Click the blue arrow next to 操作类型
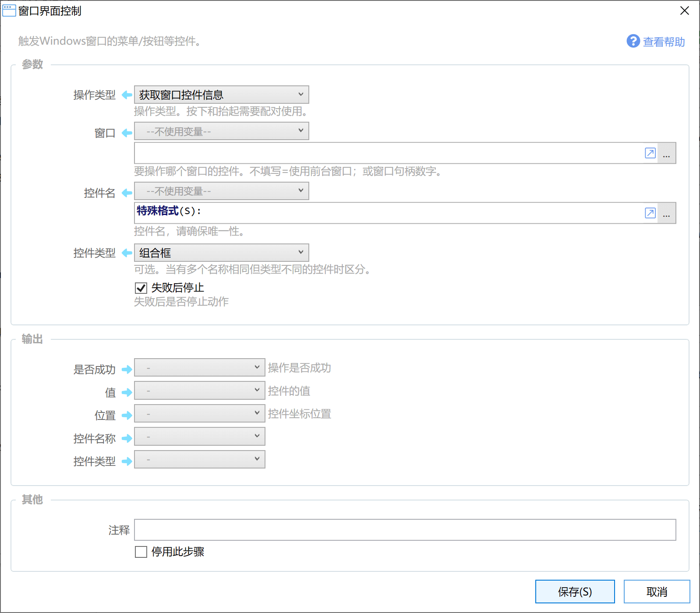The width and height of the screenshot is (700, 613). click(127, 95)
